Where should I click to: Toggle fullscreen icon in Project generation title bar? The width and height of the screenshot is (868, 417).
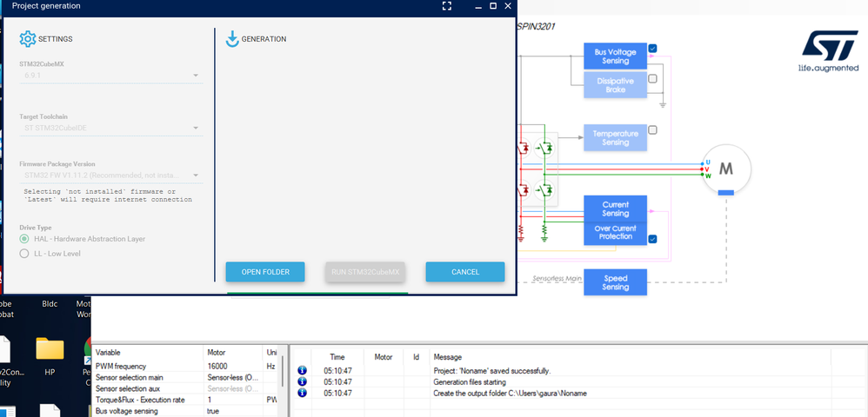tap(447, 6)
